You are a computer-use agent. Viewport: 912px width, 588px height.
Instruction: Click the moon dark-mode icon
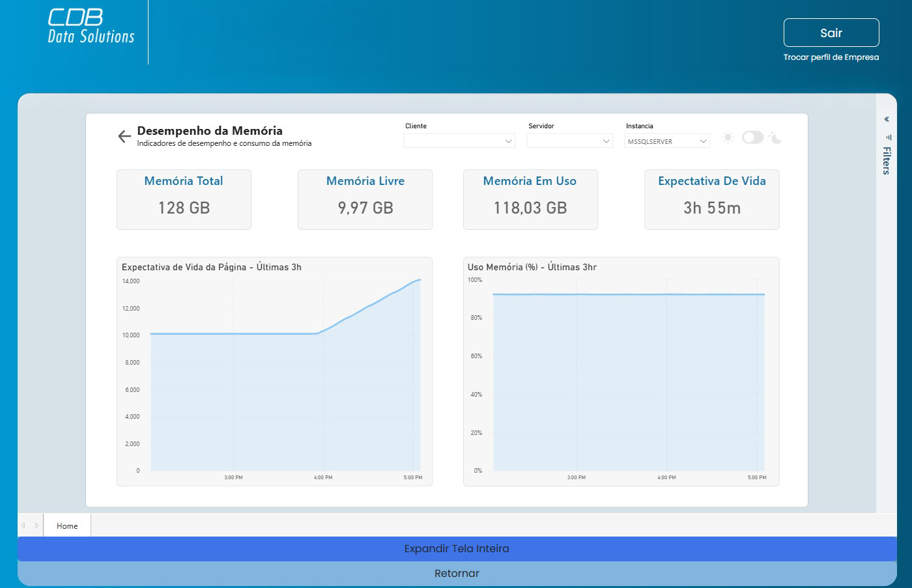[x=775, y=137]
